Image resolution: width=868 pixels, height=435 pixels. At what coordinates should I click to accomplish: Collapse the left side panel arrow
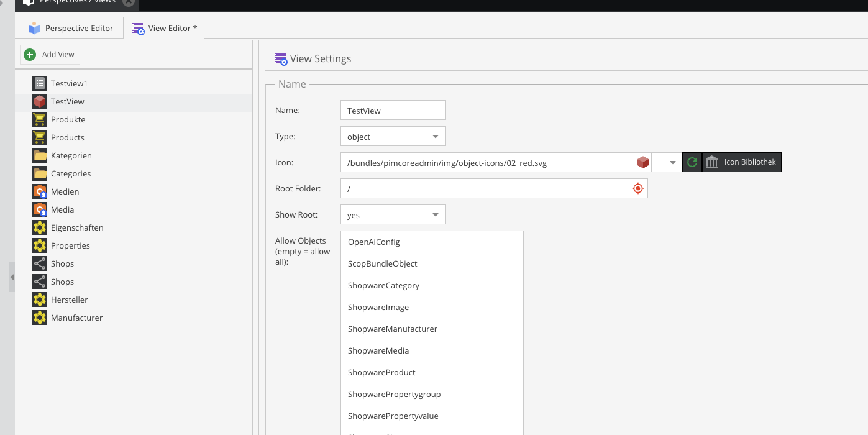coord(11,277)
